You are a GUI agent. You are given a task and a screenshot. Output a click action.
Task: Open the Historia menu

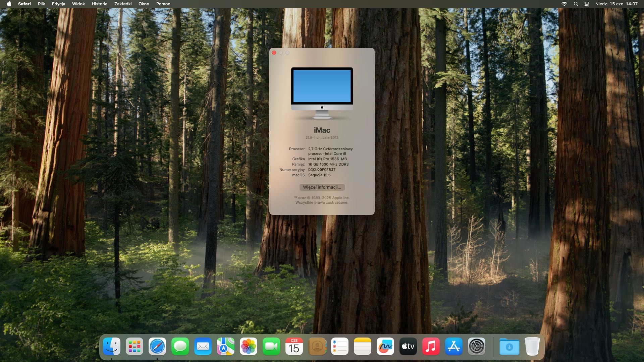(100, 4)
